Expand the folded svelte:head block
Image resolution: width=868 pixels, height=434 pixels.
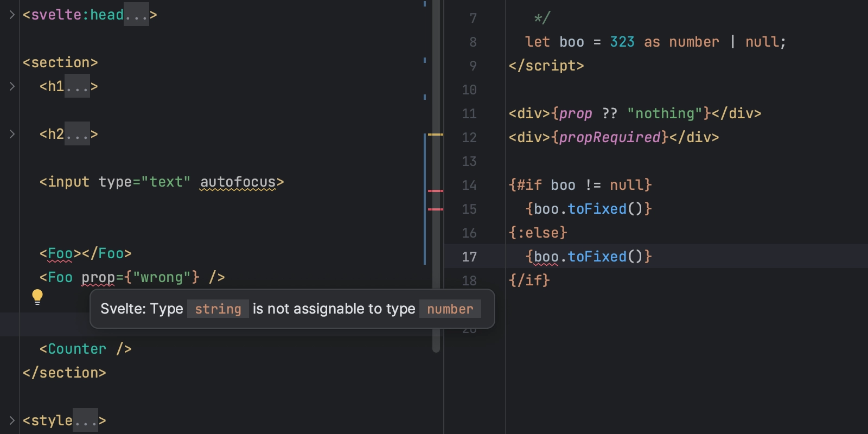click(12, 15)
